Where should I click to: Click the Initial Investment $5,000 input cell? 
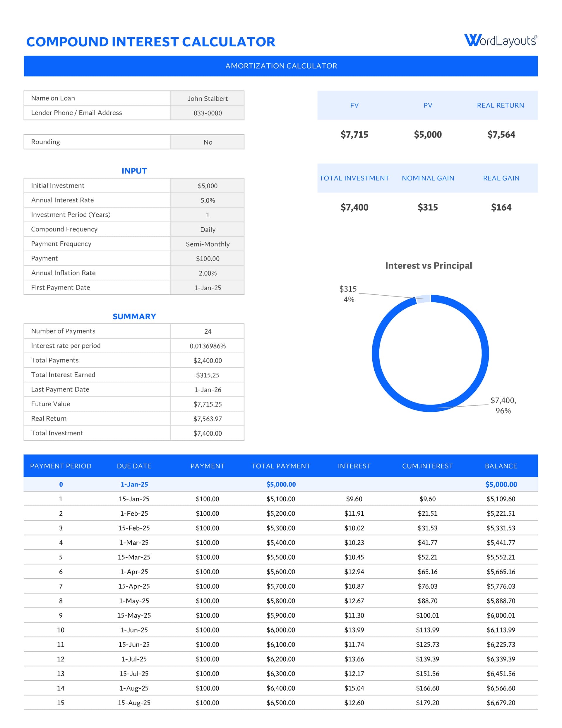coord(207,186)
